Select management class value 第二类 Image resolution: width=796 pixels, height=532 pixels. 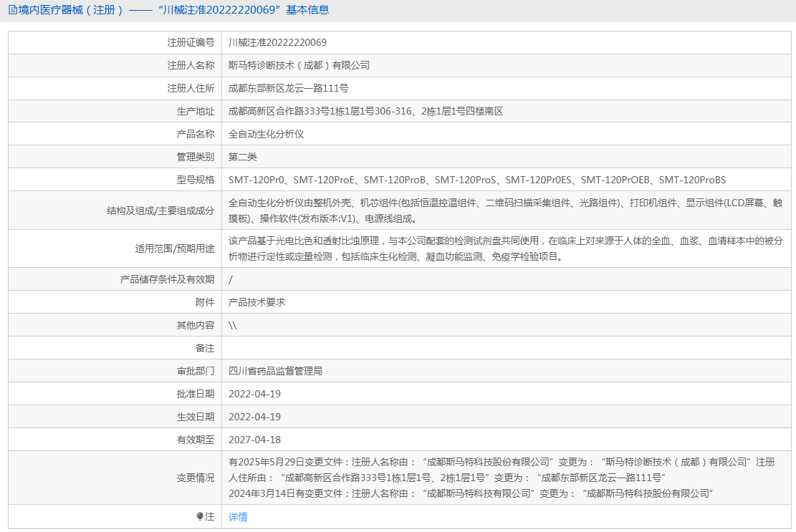(243, 157)
